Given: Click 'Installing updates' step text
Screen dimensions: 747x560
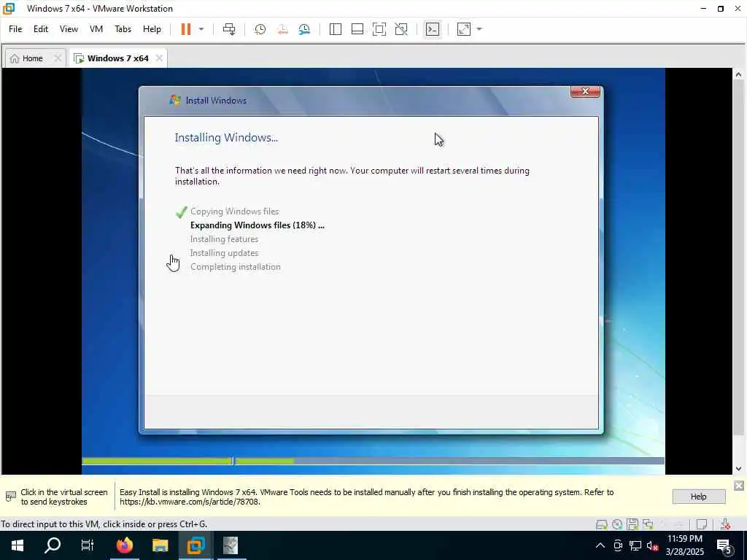Looking at the screenshot, I should 225,253.
